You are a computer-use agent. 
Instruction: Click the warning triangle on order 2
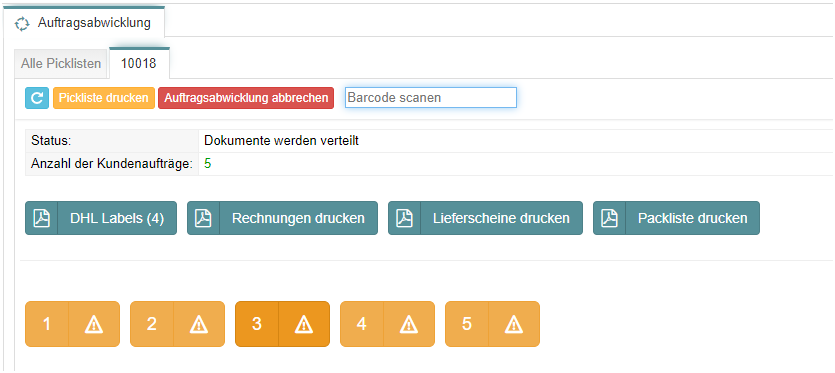[x=199, y=324]
